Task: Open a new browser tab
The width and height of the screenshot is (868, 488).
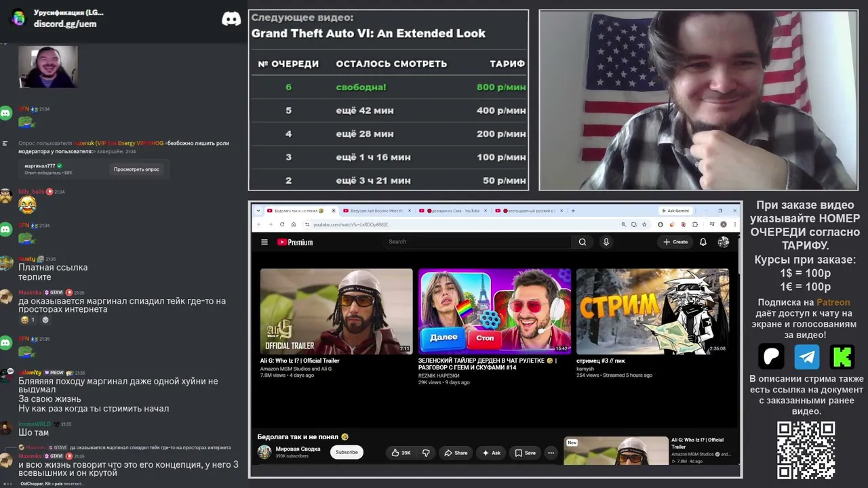Action: tap(574, 211)
